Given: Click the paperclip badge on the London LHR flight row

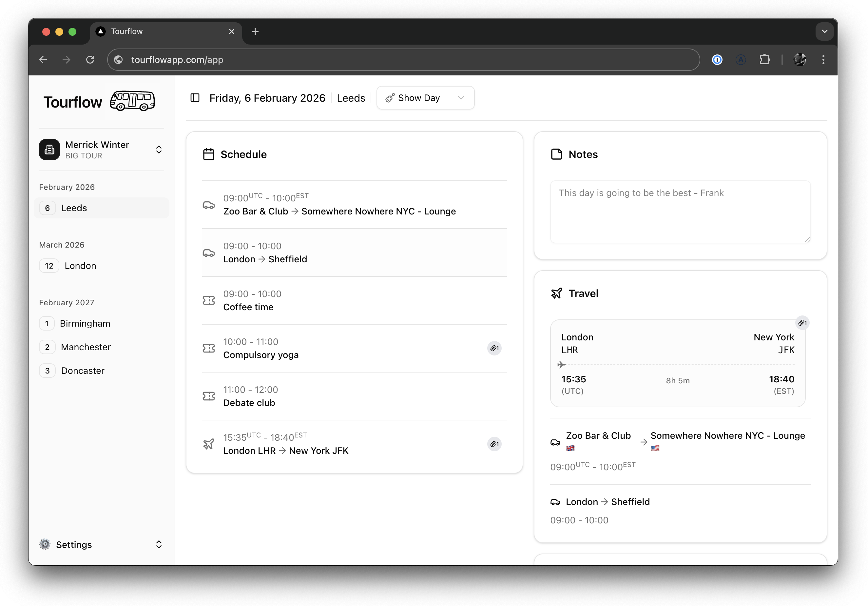Looking at the screenshot, I should 494,444.
